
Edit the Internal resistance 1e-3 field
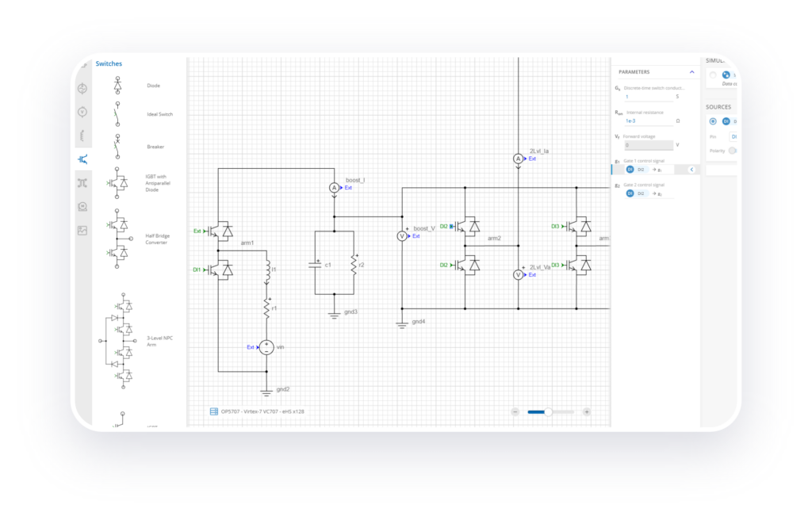point(649,121)
